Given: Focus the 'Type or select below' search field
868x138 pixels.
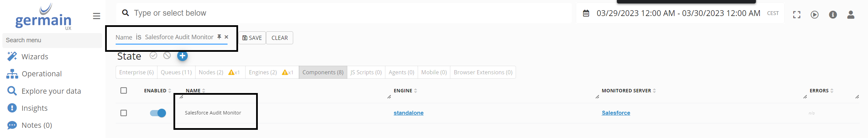Looking at the screenshot, I should click(340, 13).
